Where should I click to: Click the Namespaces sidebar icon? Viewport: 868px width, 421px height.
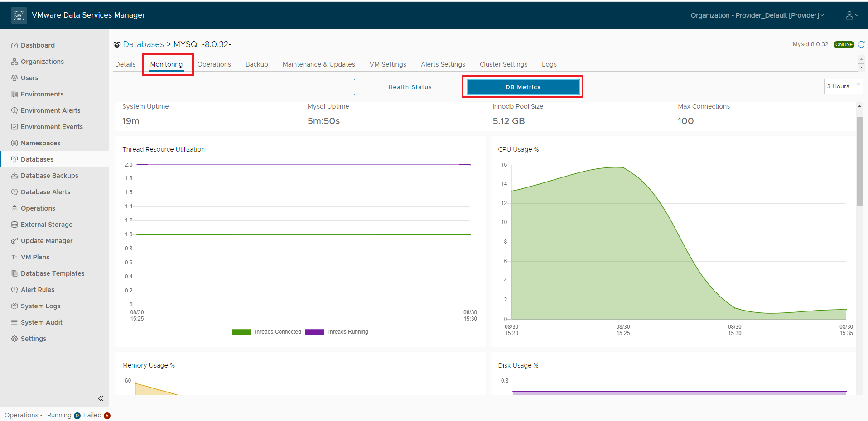coord(14,143)
